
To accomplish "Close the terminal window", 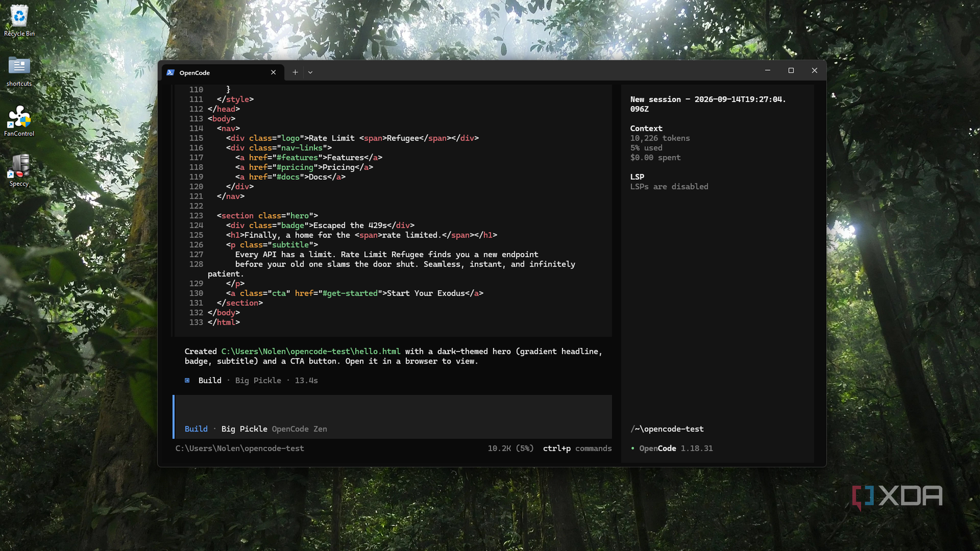I will 814,70.
